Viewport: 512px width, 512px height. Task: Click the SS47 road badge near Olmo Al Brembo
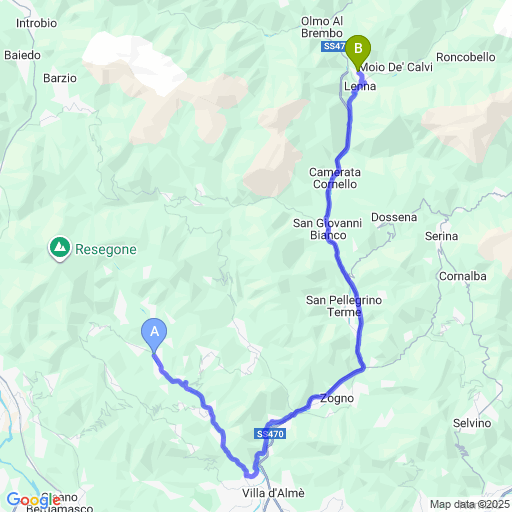click(334, 46)
